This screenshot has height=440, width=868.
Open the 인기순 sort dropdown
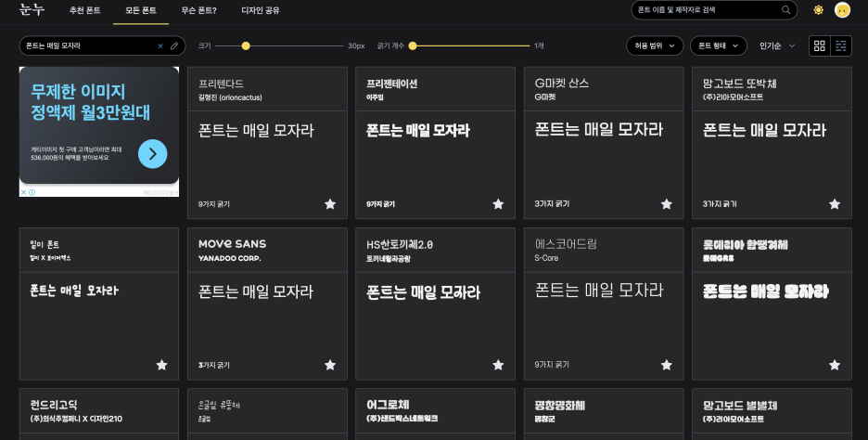click(x=777, y=46)
